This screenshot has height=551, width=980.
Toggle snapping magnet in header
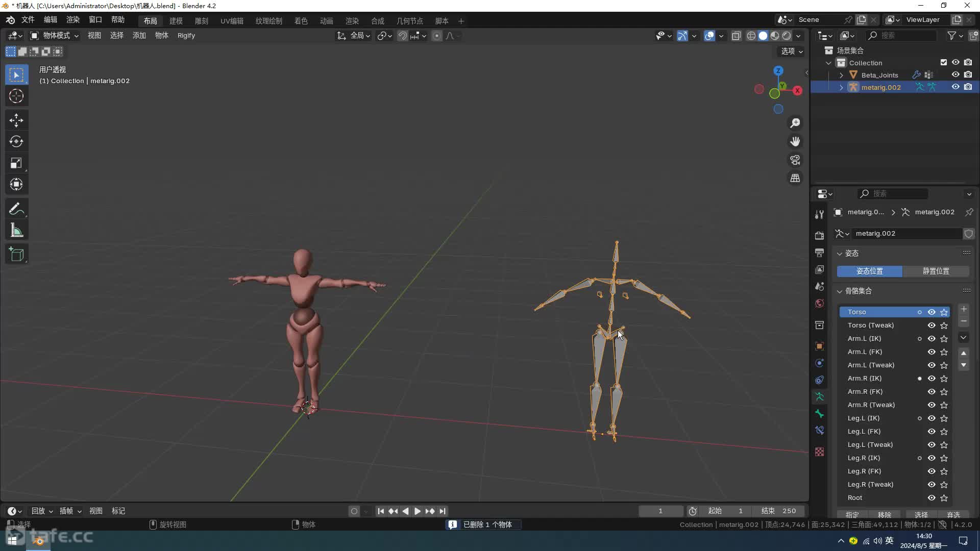coord(403,36)
